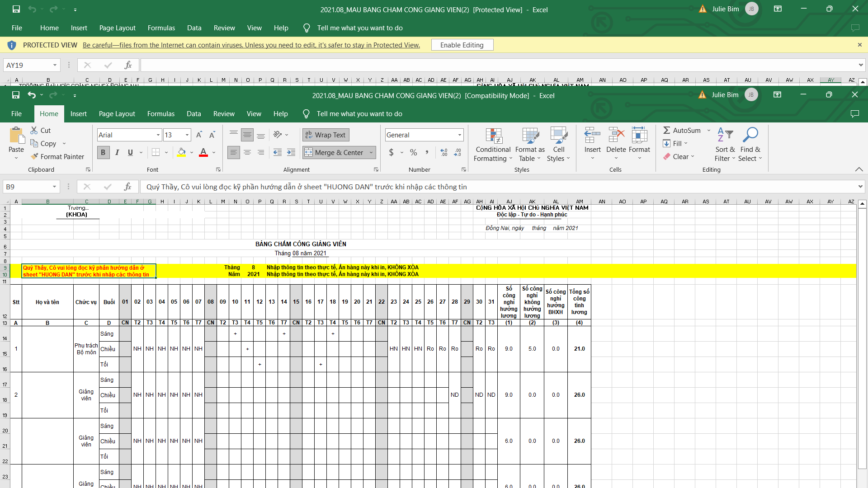
Task: Click the Format Painter brush icon
Action: tap(34, 156)
